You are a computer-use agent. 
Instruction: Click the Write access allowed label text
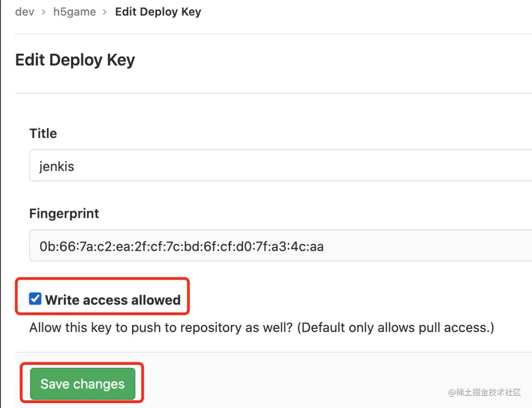pos(113,300)
